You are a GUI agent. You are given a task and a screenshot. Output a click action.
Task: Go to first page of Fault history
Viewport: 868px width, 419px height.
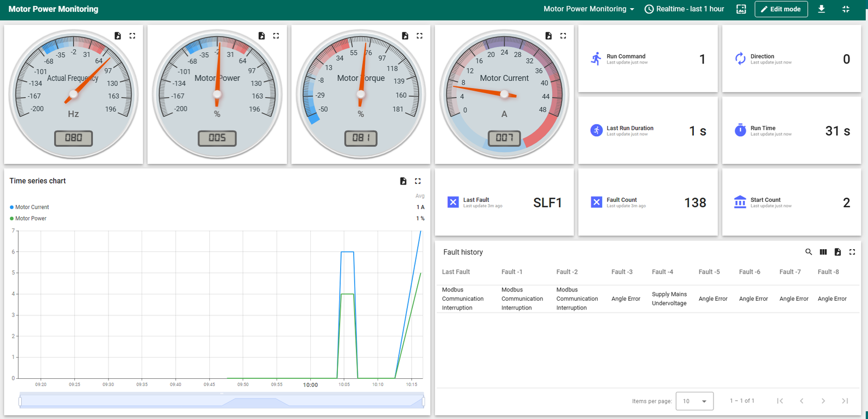[780, 401]
